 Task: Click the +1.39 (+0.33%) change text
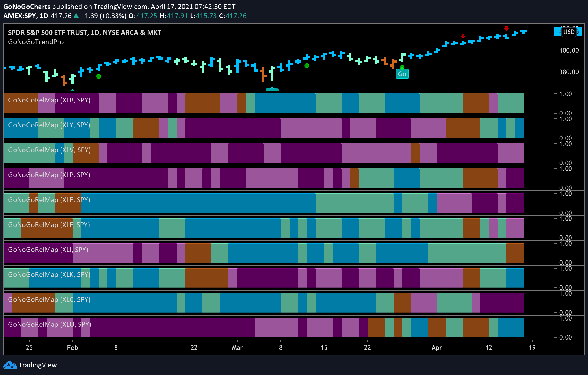click(103, 16)
